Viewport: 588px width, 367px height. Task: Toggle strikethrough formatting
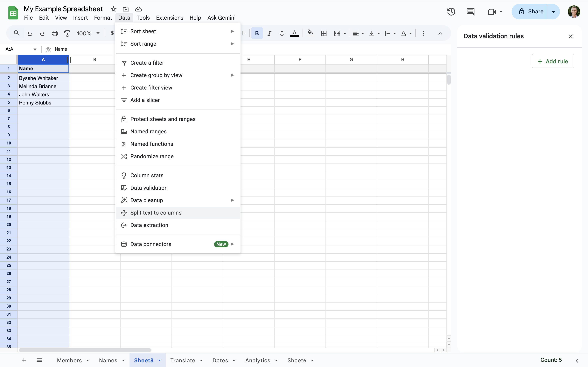(282, 33)
